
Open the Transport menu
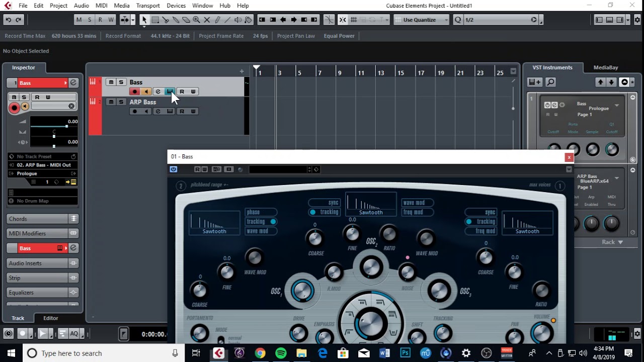148,6
